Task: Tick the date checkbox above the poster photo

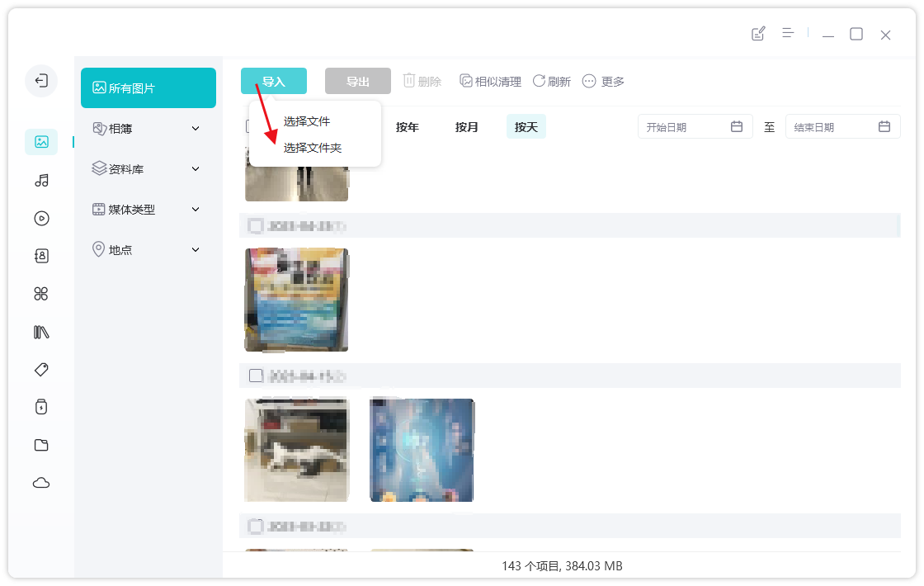Action: click(256, 225)
